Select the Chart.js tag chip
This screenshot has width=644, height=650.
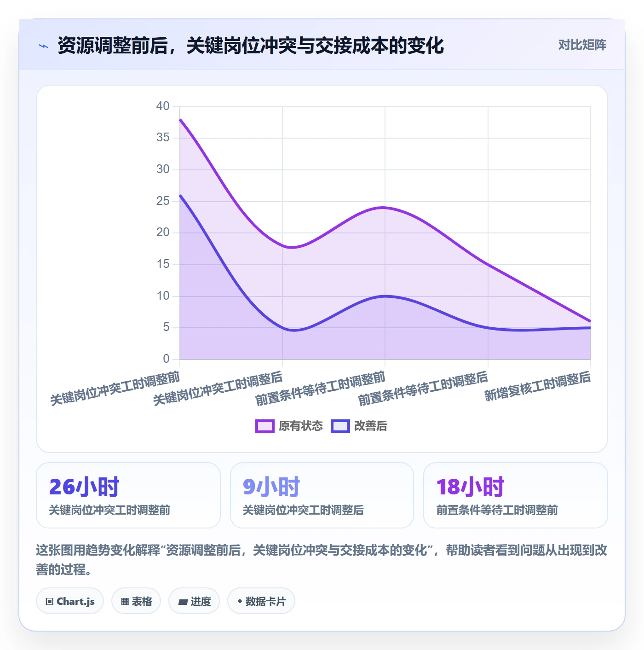(x=70, y=601)
